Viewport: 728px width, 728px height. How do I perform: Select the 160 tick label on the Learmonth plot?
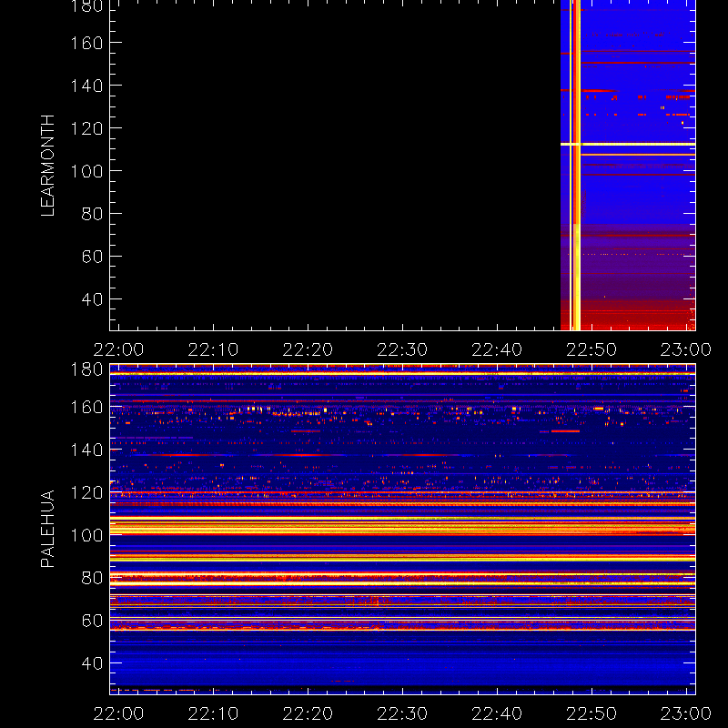tap(86, 43)
